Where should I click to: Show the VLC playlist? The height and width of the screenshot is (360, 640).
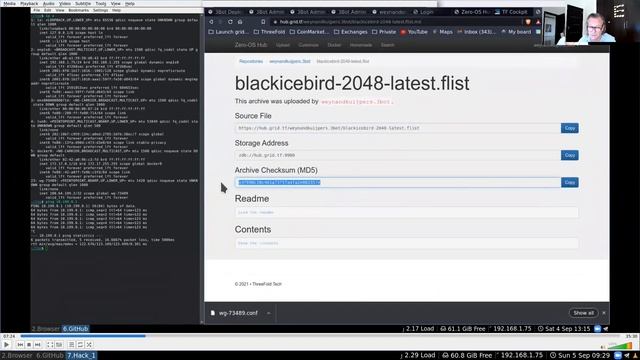tap(71, 345)
